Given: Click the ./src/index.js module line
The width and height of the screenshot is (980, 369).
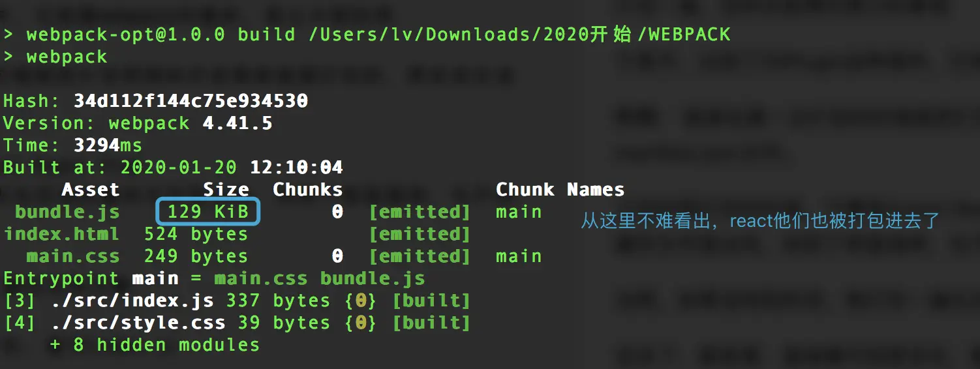Looking at the screenshot, I should (237, 301).
